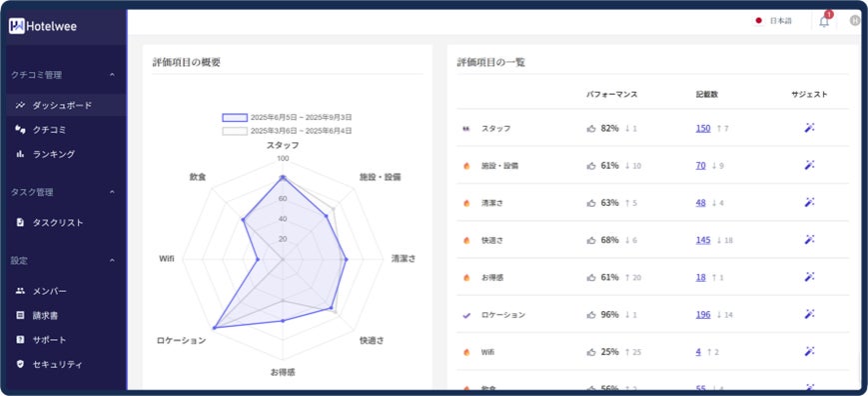Click the ロケーション data point on radar chart

(x=215, y=328)
